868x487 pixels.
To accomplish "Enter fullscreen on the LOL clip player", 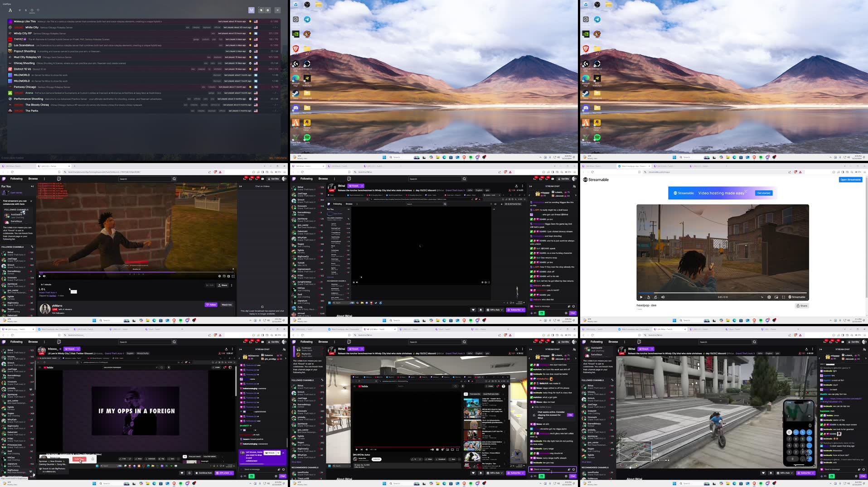I will click(233, 276).
